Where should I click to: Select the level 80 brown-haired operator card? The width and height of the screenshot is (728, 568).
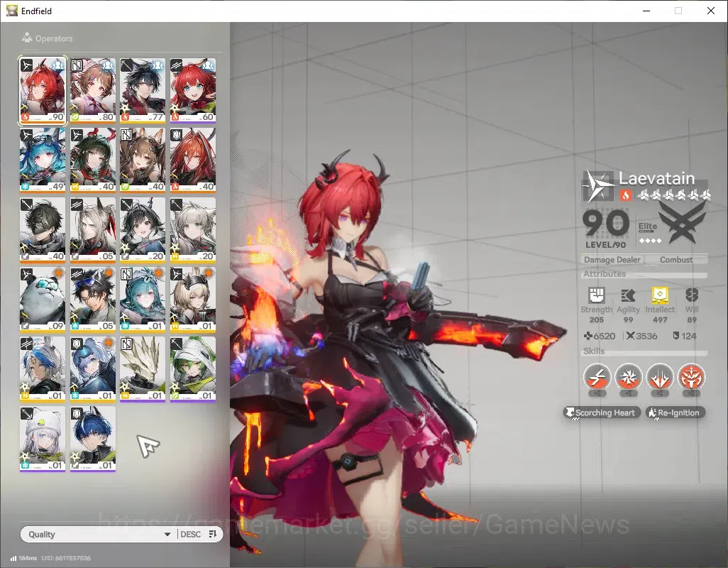tap(93, 91)
